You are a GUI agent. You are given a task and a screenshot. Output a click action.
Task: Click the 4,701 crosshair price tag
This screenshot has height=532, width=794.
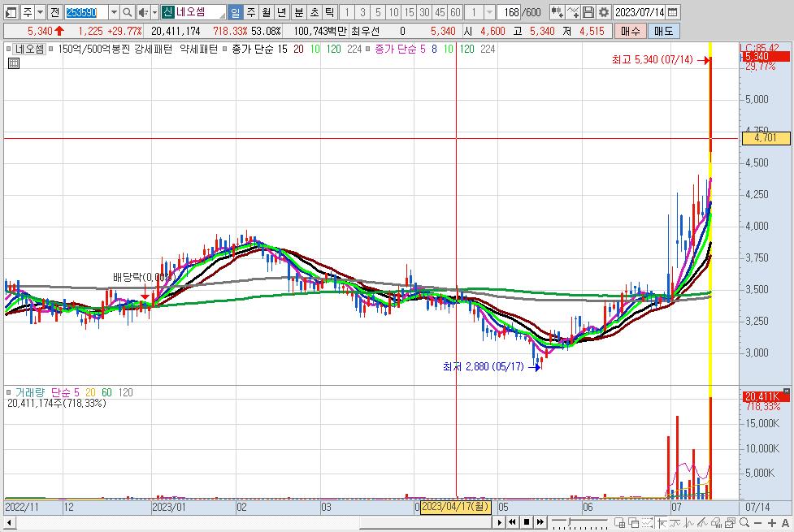[766, 138]
